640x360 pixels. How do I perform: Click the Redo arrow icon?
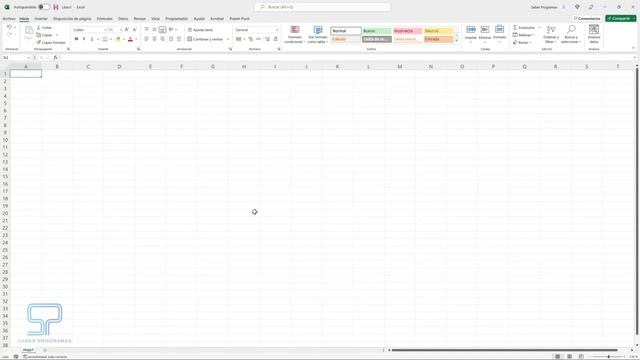[x=9, y=35]
